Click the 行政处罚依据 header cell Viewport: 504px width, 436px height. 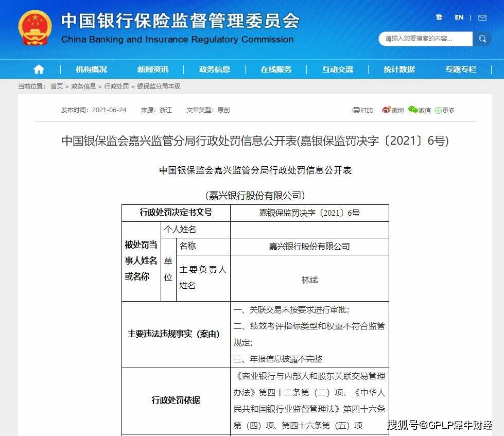tap(176, 400)
